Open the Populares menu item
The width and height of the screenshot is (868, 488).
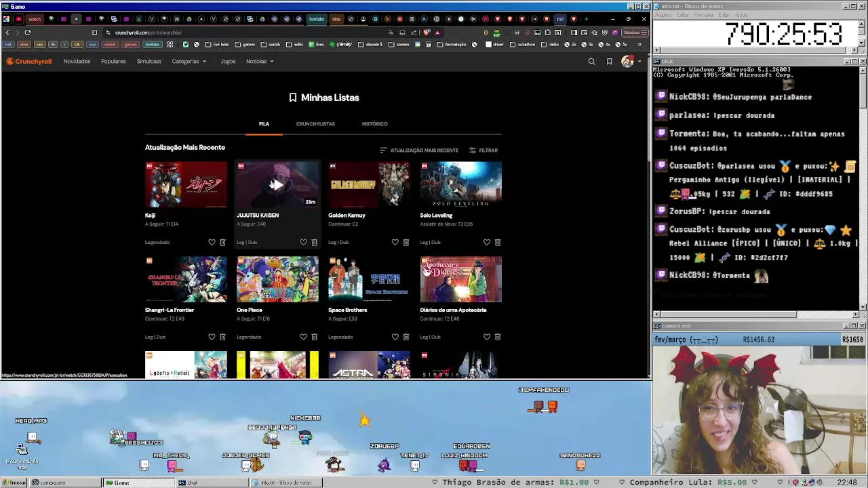click(x=113, y=62)
